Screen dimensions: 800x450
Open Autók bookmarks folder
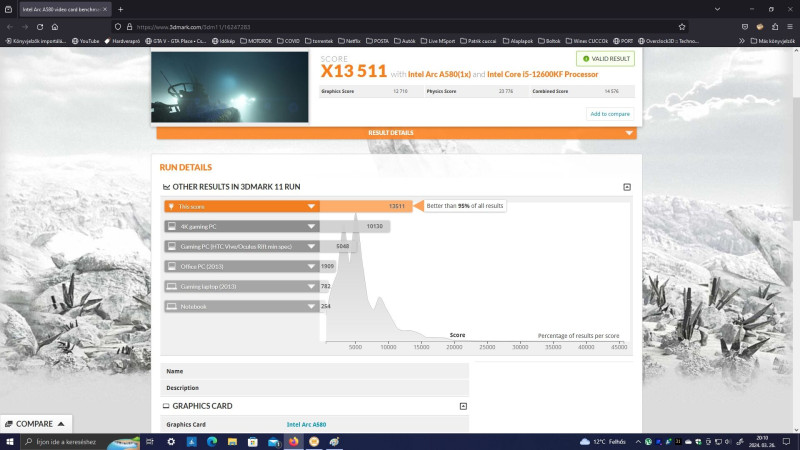point(405,41)
